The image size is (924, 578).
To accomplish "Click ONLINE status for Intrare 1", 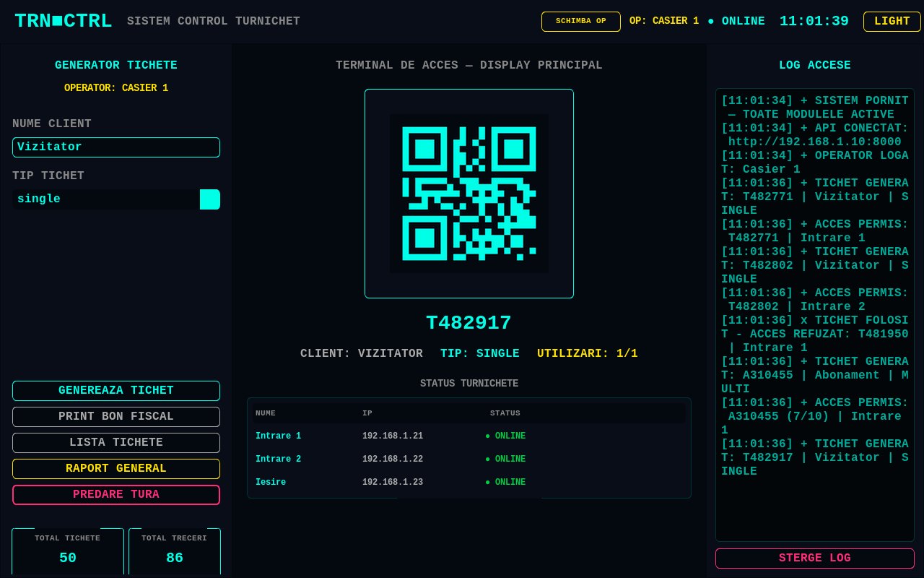I will pos(505,436).
